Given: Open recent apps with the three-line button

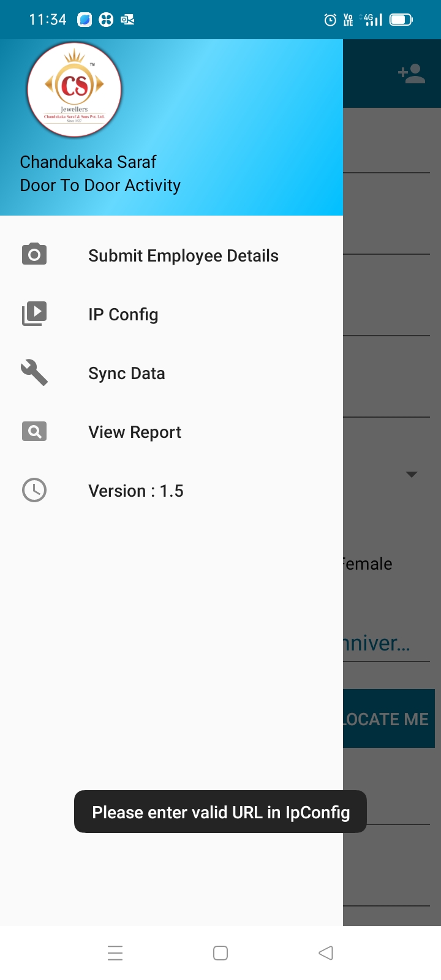Looking at the screenshot, I should point(115,953).
